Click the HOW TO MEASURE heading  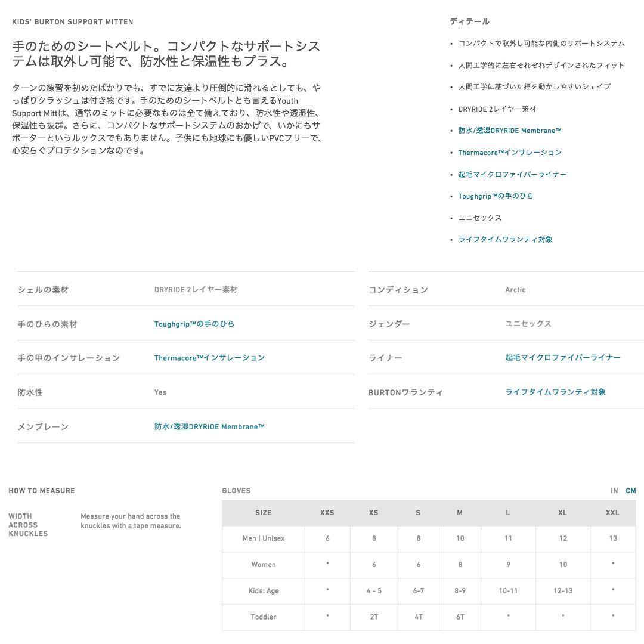pos(42,491)
